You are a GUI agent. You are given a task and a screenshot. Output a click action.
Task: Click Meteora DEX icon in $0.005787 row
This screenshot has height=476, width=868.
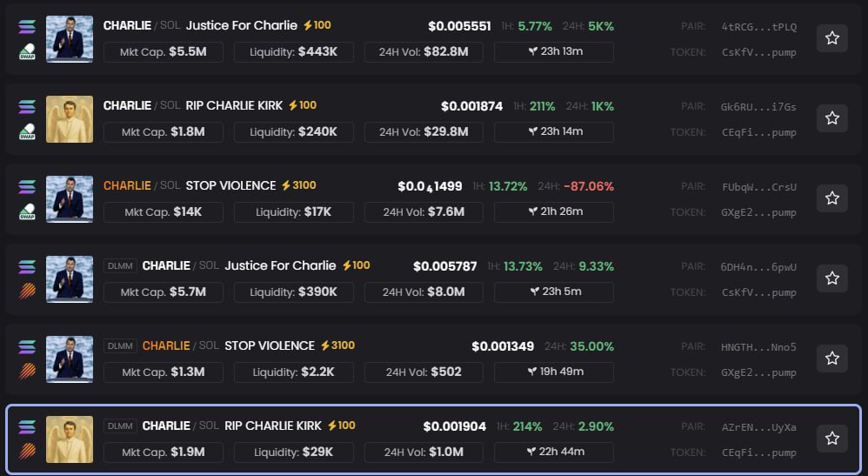[x=27, y=293]
